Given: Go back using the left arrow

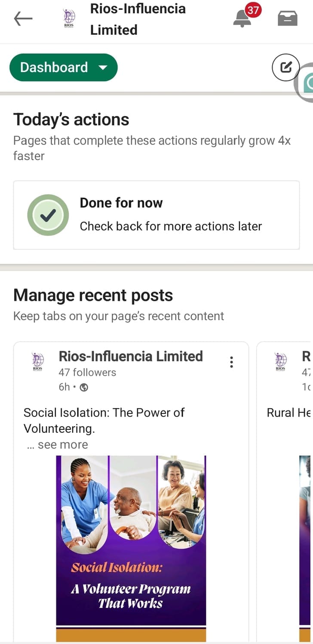Looking at the screenshot, I should (23, 18).
